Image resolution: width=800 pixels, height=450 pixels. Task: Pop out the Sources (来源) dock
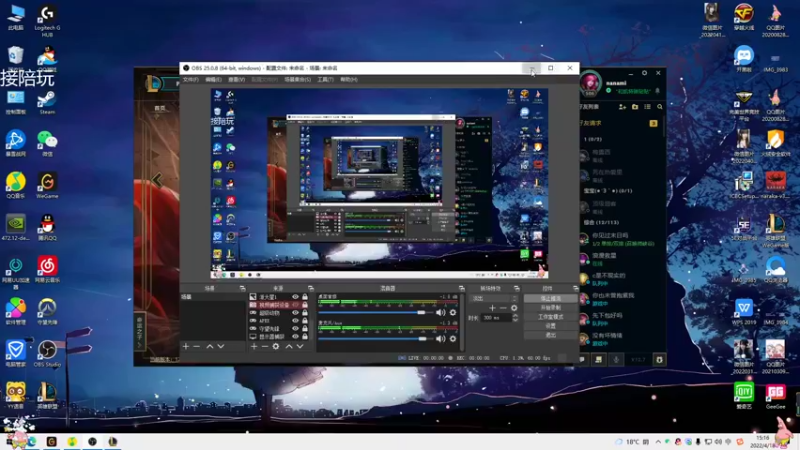[310, 288]
